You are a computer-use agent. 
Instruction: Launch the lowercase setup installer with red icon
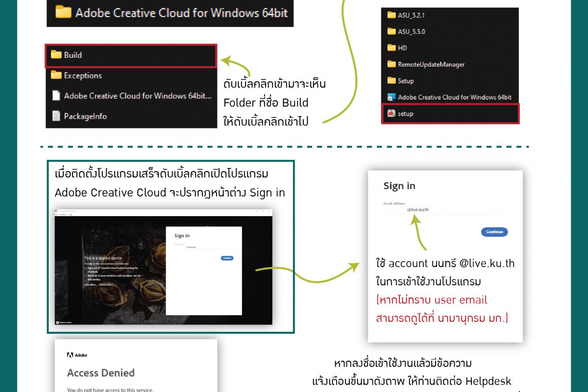pos(449,114)
